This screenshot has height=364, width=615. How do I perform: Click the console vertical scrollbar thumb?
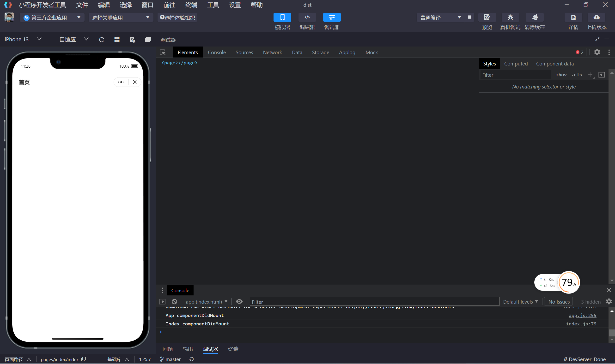point(612,333)
